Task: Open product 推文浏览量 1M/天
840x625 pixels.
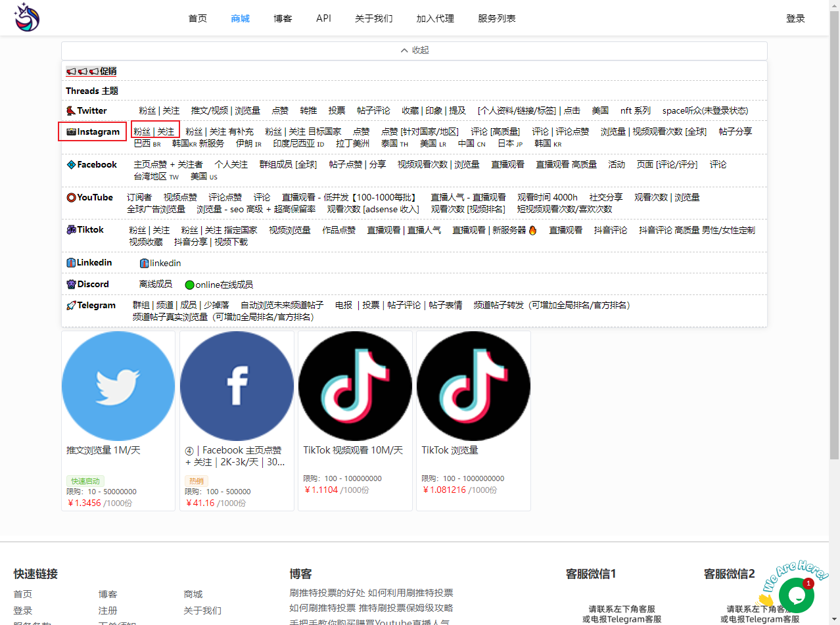Action: pyautogui.click(x=104, y=450)
